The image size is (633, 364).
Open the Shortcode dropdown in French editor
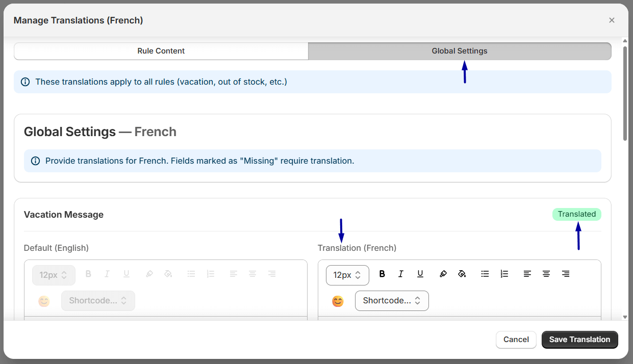(x=392, y=301)
